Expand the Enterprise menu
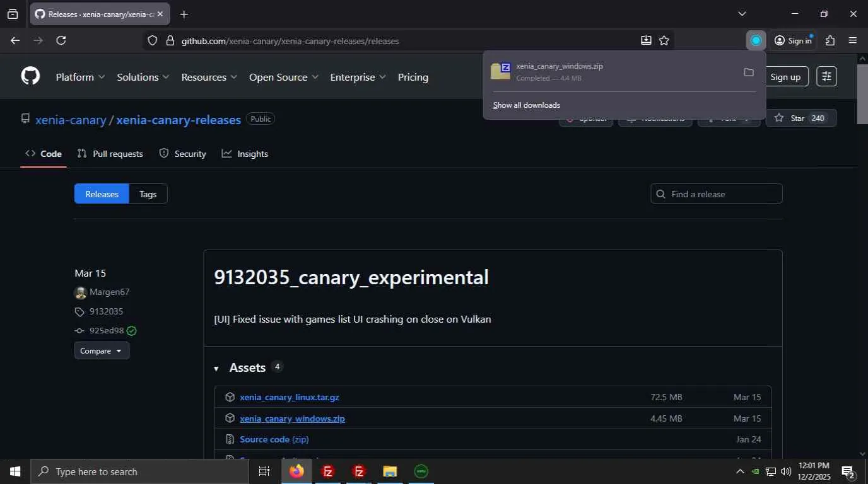Screen dimensions: 868x484 [x=358, y=77]
